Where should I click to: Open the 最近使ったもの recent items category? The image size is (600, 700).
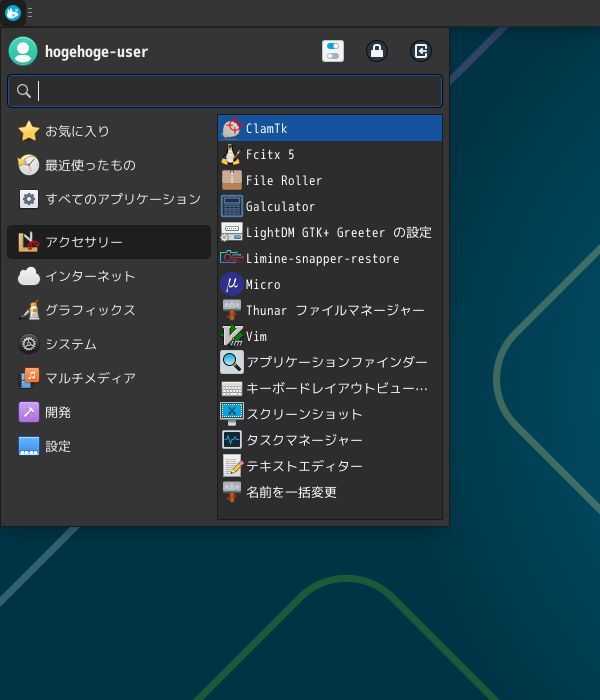90,165
